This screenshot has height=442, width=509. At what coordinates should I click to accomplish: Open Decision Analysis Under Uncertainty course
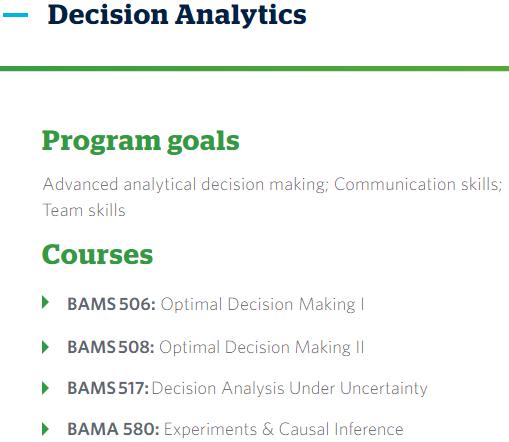(x=290, y=389)
